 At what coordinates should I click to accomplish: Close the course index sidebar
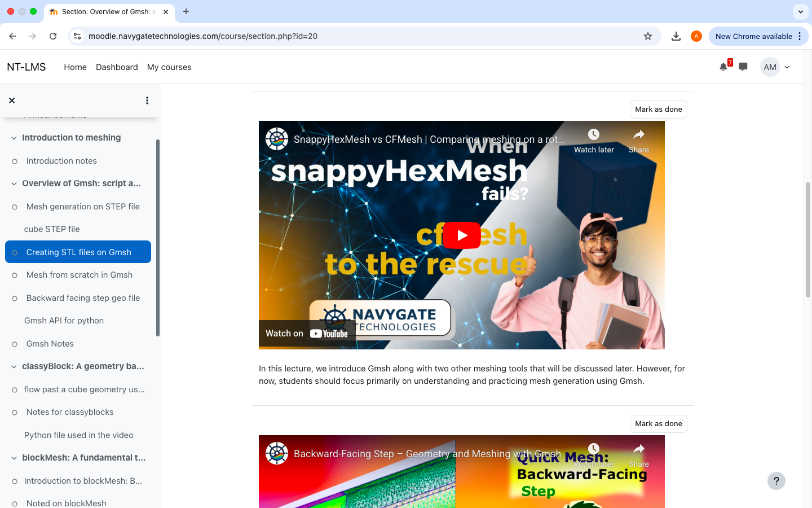pos(12,100)
